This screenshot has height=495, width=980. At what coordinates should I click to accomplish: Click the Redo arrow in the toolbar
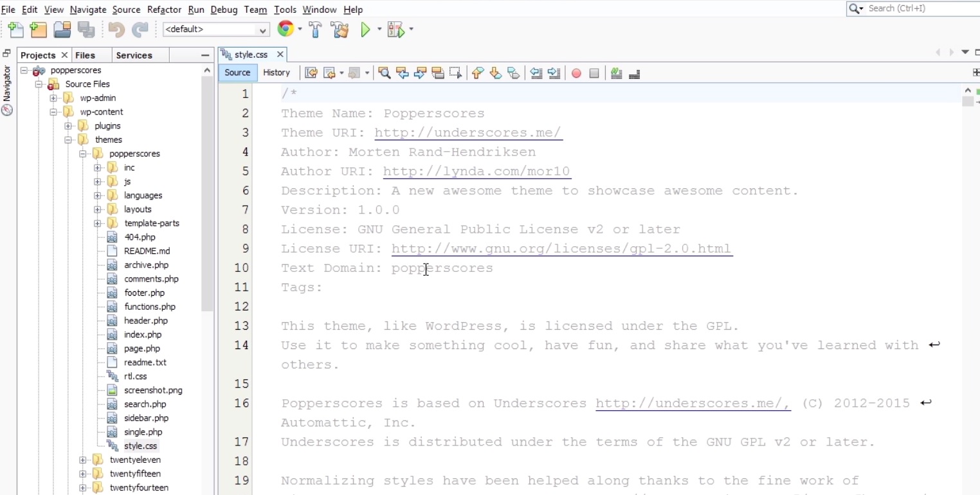(x=140, y=30)
